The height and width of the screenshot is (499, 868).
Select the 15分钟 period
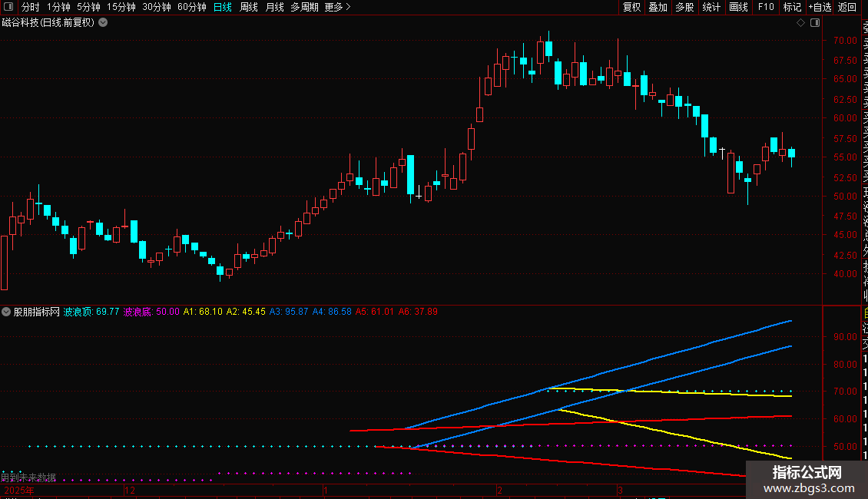(121, 7)
